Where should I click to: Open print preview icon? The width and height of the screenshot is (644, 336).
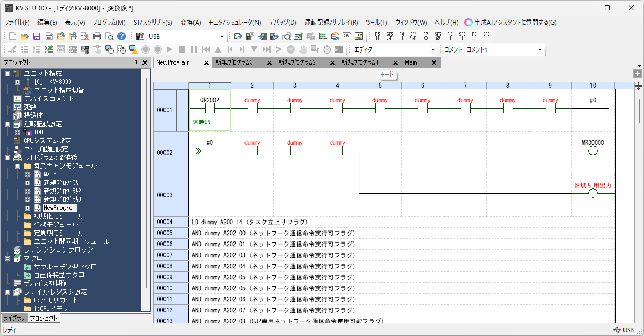tap(109, 36)
